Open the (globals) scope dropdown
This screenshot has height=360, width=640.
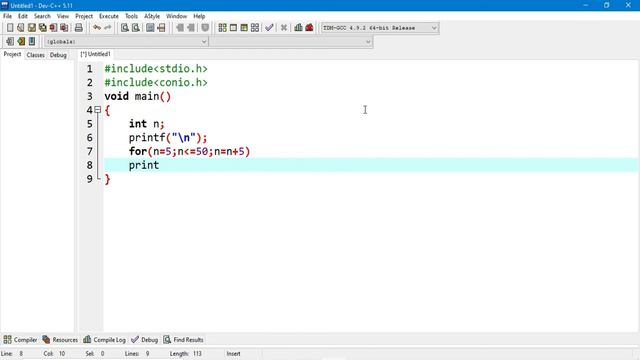tap(126, 42)
